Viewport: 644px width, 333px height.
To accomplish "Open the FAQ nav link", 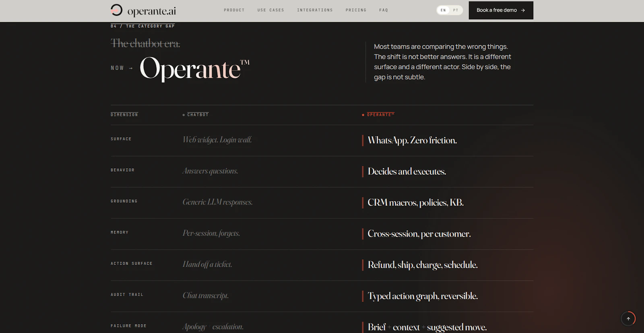I will coord(384,10).
